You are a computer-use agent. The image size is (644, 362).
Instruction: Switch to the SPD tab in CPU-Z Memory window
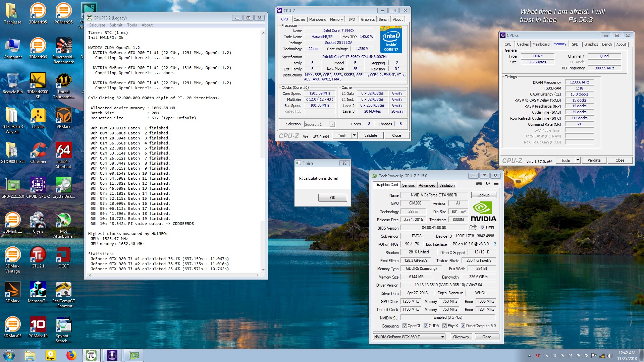pyautogui.click(x=575, y=44)
